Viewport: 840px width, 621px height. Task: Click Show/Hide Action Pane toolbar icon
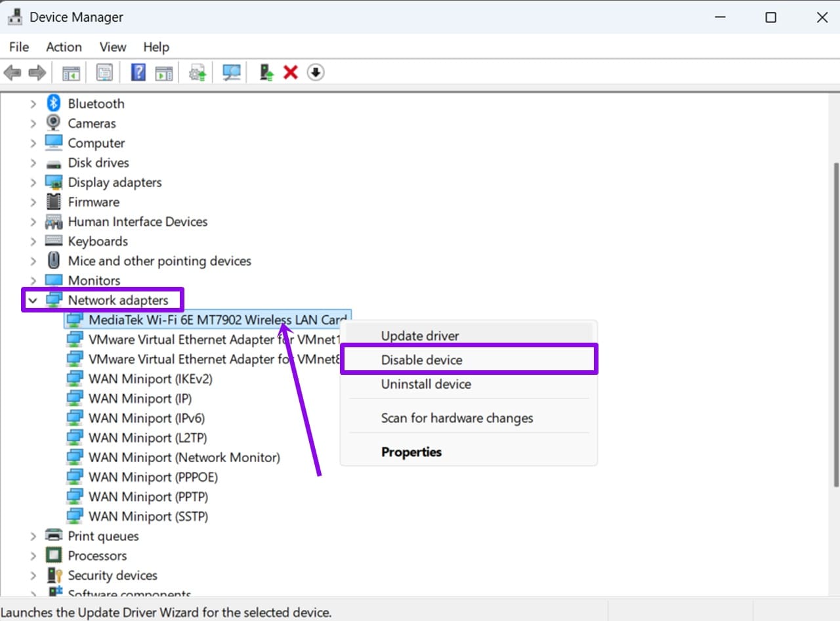click(163, 72)
